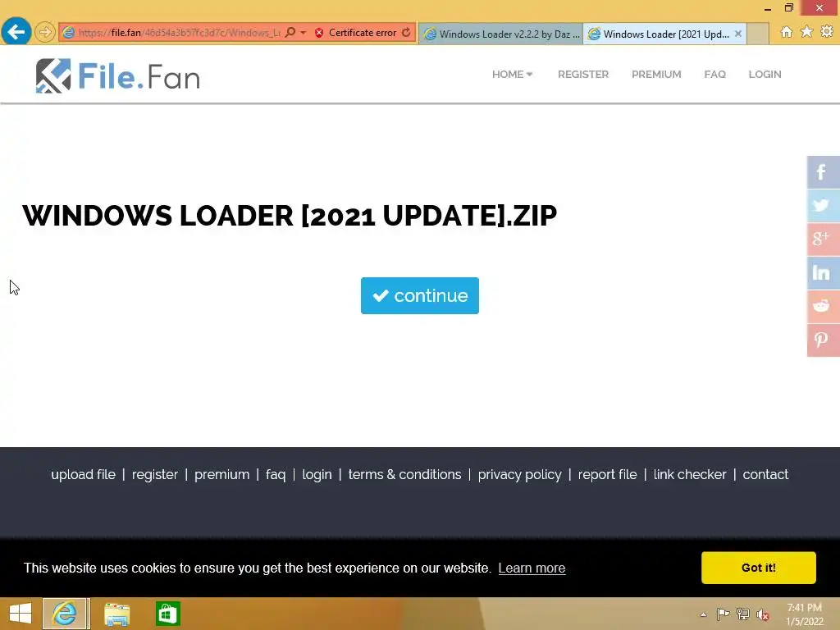Click the browser forward arrow button
The width and height of the screenshot is (840, 630).
[45, 32]
